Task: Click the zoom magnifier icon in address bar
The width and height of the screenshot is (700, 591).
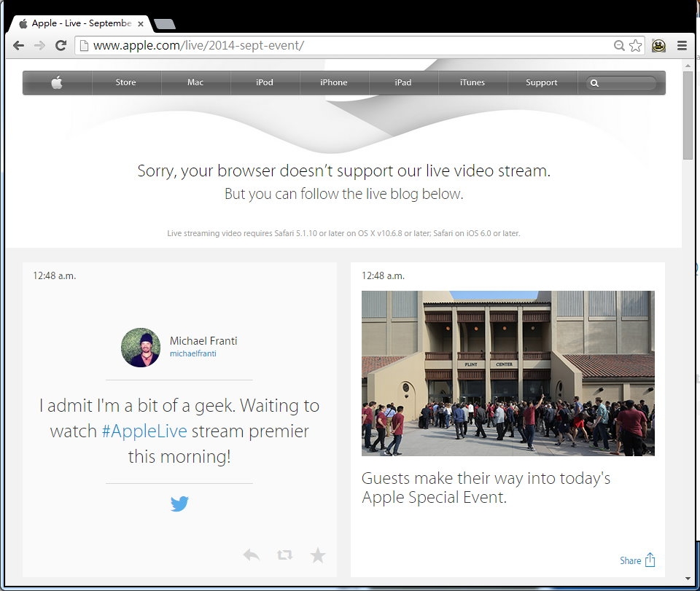Action: [619, 45]
